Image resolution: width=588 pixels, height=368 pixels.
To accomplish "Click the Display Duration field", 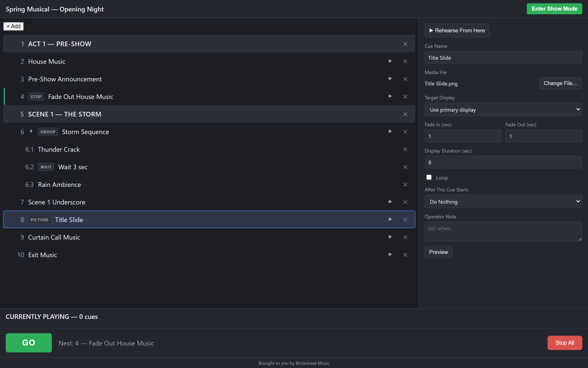I will pyautogui.click(x=503, y=162).
